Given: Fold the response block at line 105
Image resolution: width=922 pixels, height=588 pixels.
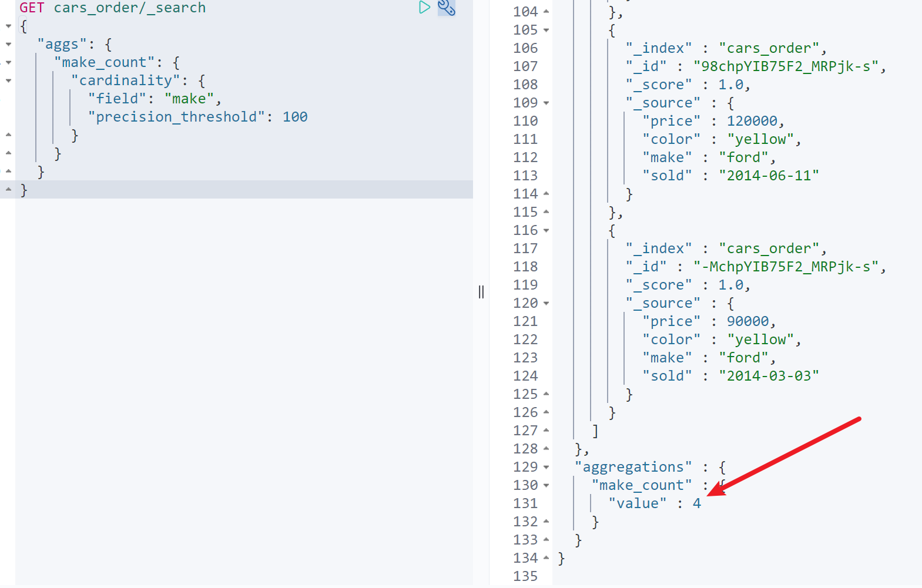Looking at the screenshot, I should (x=547, y=31).
